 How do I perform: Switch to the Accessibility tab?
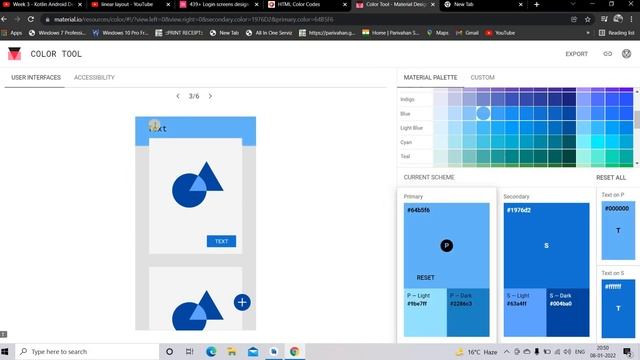pyautogui.click(x=94, y=78)
